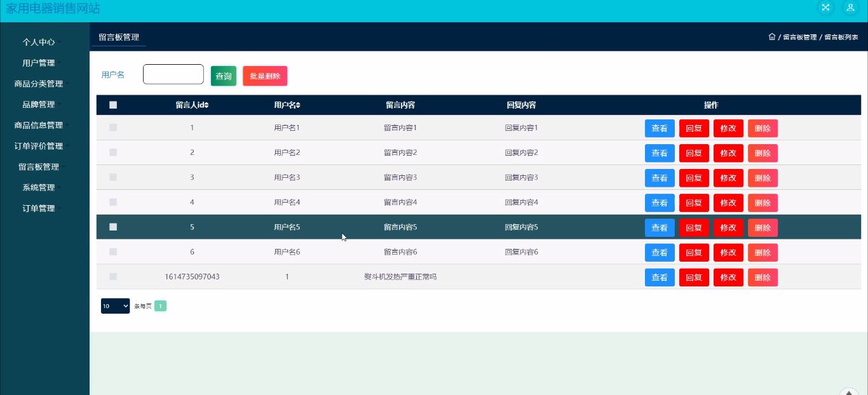Click 删除 for row 用户名5

[763, 227]
